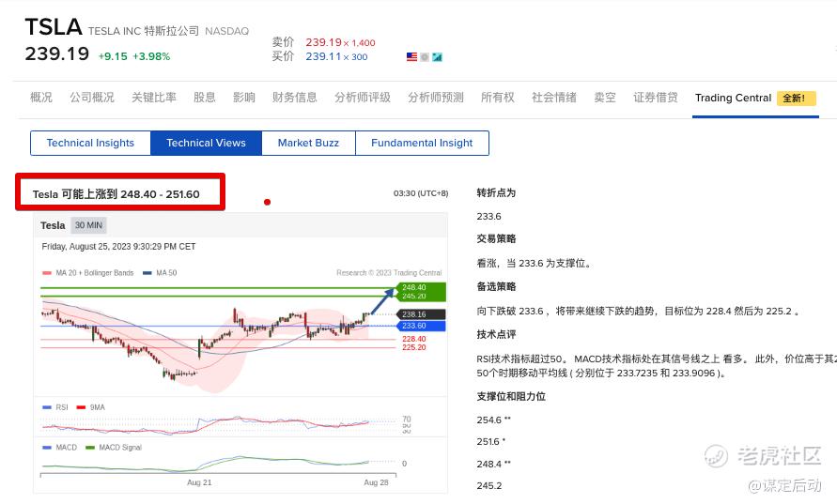Screen dimensions: 837x504
Task: Click the 03:30 (UTC+8) timestamp
Action: (x=421, y=193)
